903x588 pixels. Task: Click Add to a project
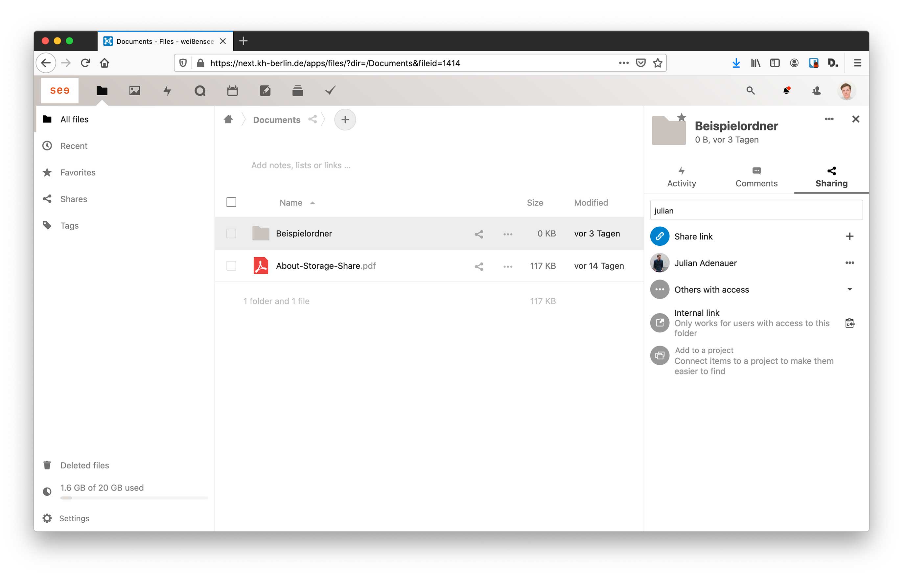pyautogui.click(x=704, y=350)
